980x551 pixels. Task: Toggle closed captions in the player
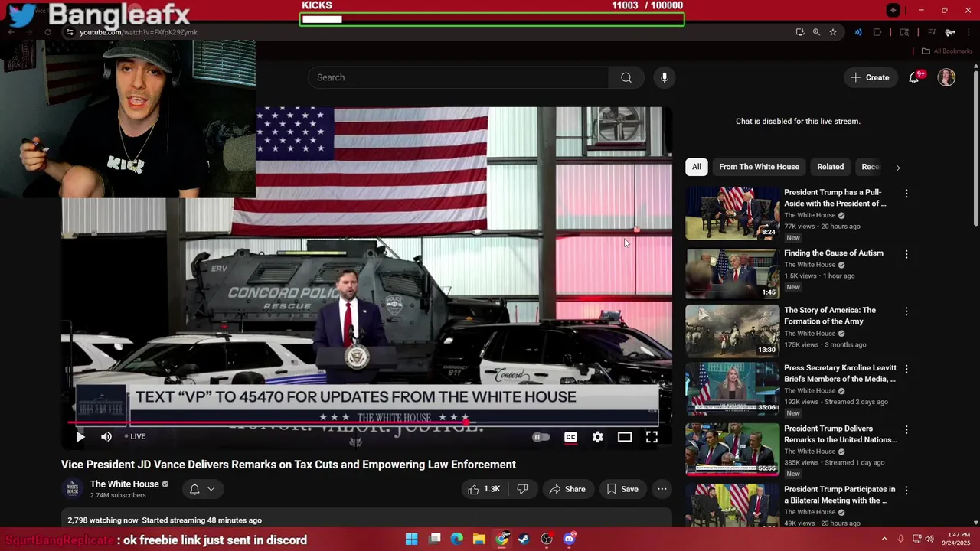pyautogui.click(x=570, y=437)
